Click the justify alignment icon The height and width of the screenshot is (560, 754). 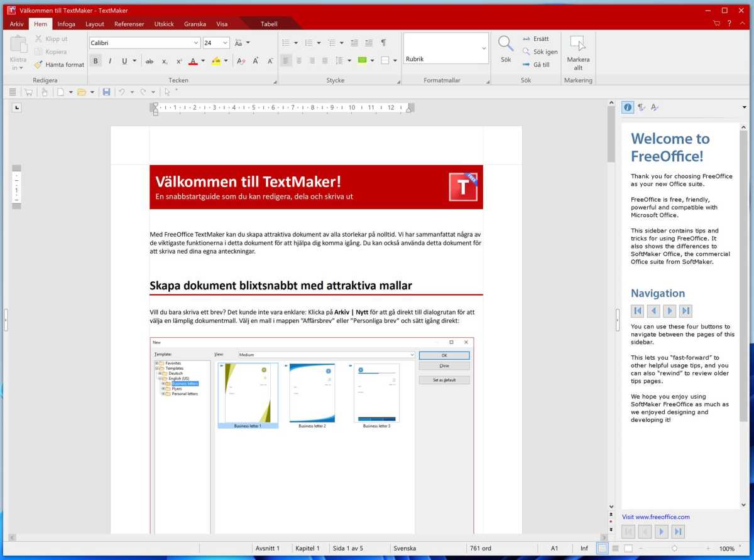pyautogui.click(x=325, y=61)
